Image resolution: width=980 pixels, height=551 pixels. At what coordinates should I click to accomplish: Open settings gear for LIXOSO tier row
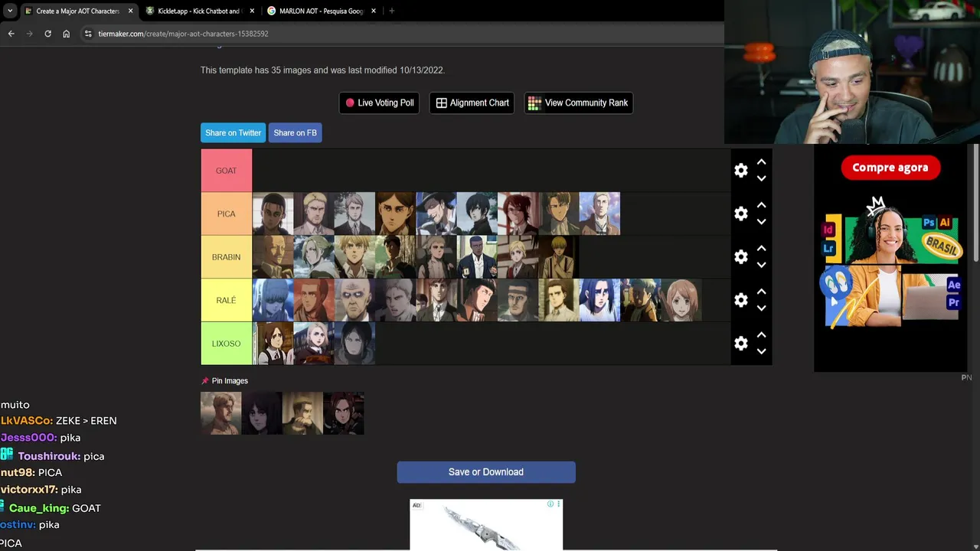[x=740, y=344]
